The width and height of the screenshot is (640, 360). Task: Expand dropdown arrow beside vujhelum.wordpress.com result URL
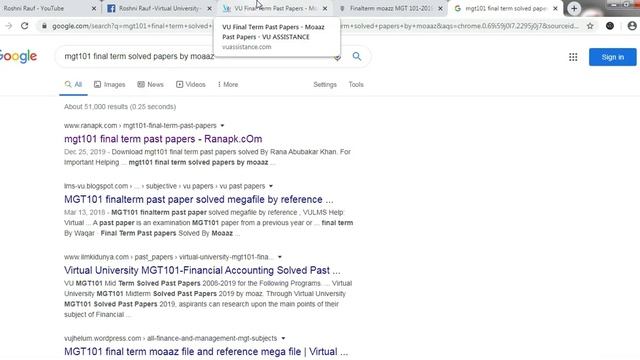tap(283, 338)
